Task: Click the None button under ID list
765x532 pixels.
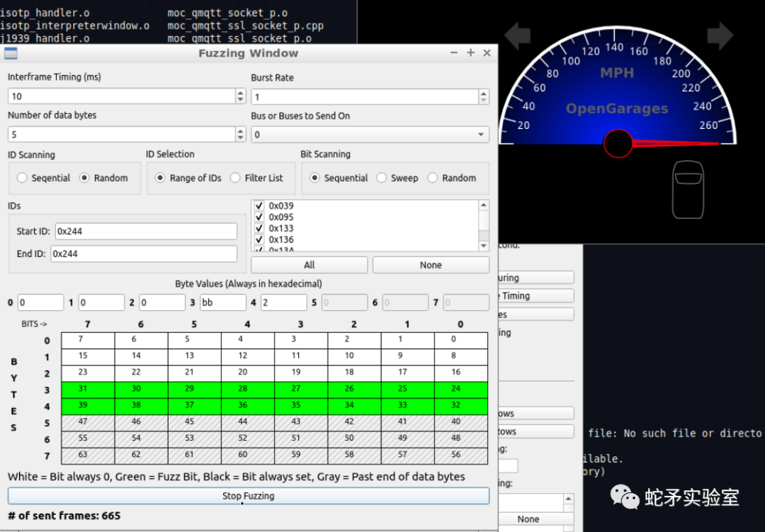Action: (431, 265)
